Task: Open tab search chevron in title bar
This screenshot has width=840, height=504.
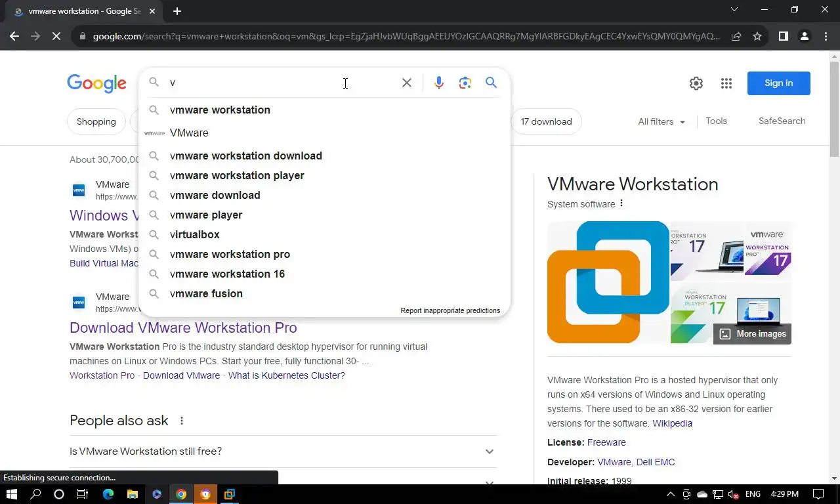Action: (x=734, y=9)
